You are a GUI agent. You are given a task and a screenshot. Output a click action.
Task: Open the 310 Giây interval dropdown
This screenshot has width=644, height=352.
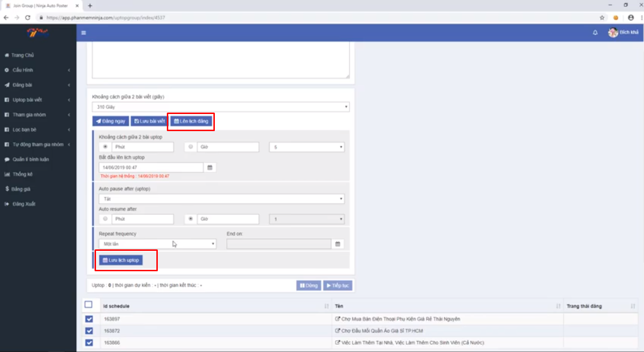click(x=221, y=107)
